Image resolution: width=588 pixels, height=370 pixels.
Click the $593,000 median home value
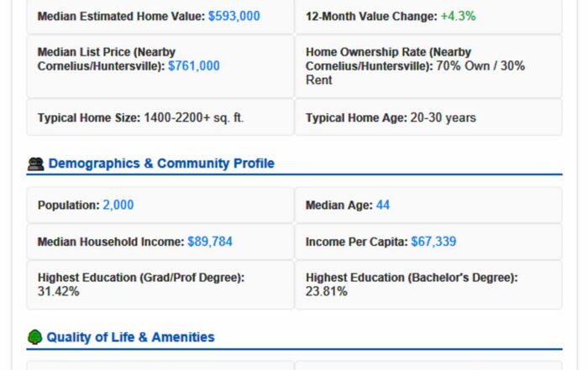(x=234, y=16)
